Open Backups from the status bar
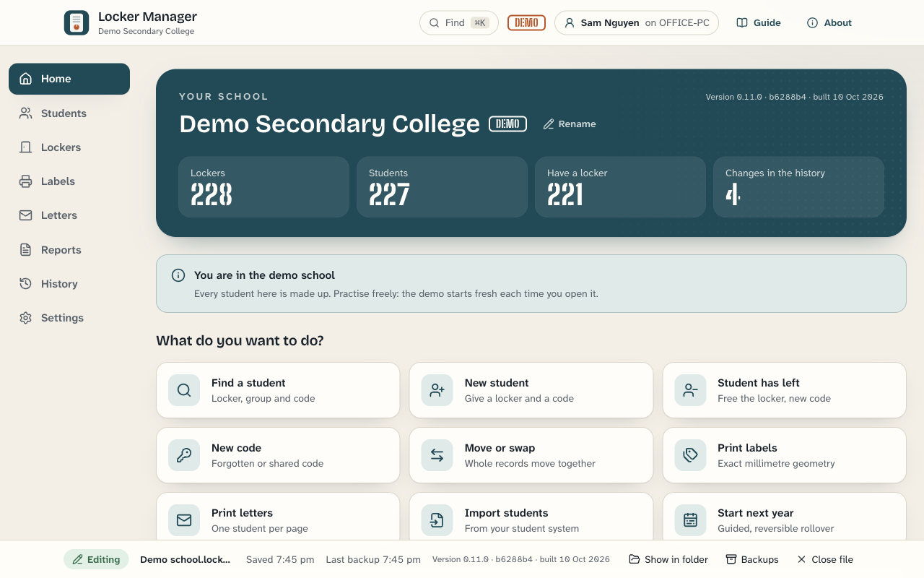 tap(751, 559)
